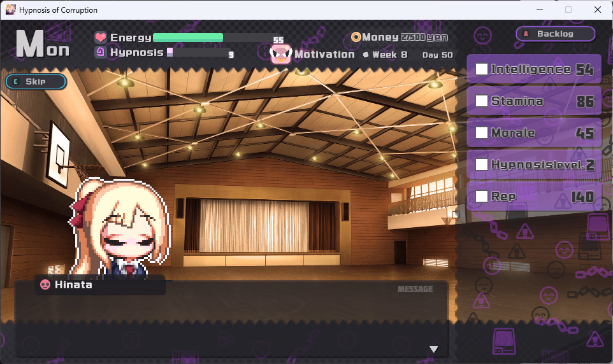Toggle the Morale checkbox
Viewport: 613px width, 364px height.
pyautogui.click(x=481, y=133)
